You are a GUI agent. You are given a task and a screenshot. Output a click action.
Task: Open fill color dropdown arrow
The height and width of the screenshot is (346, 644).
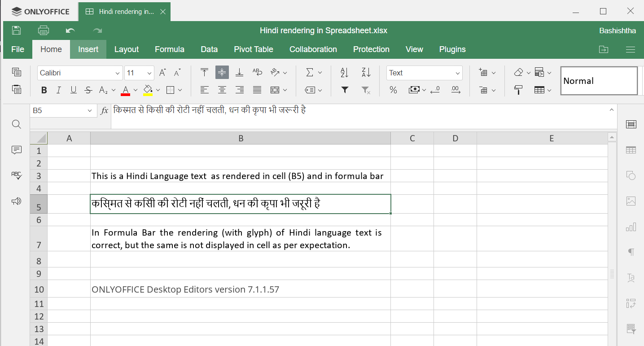point(158,90)
